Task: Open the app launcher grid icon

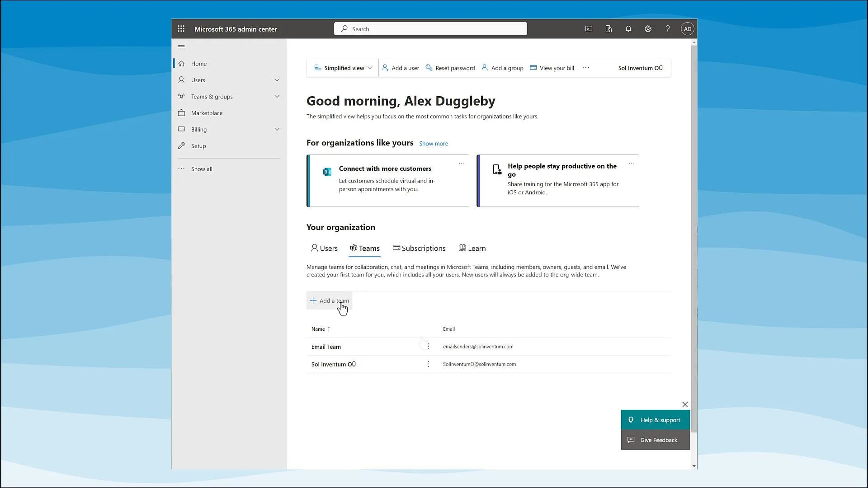Action: click(x=181, y=28)
